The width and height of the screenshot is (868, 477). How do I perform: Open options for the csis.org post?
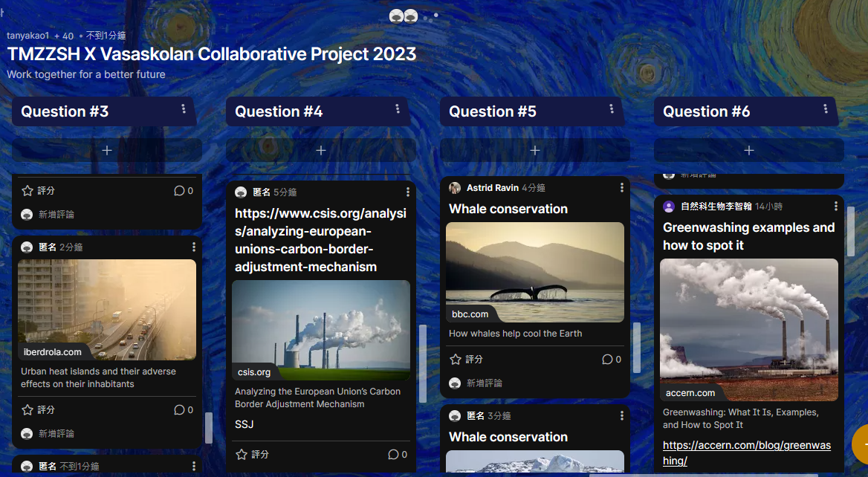(x=408, y=192)
